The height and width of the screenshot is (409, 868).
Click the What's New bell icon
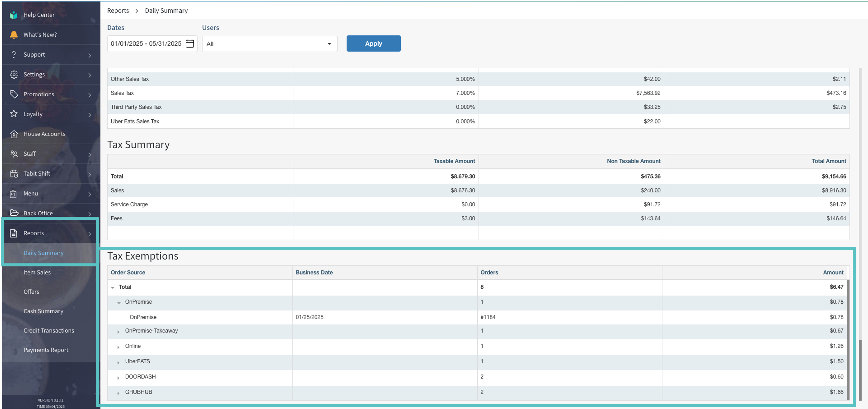(14, 35)
